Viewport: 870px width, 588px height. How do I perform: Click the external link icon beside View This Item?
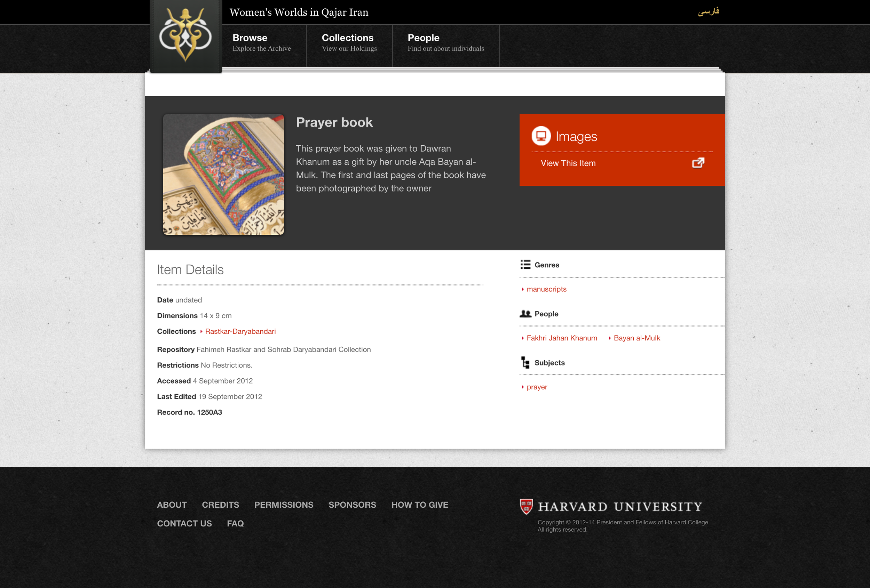pos(698,163)
